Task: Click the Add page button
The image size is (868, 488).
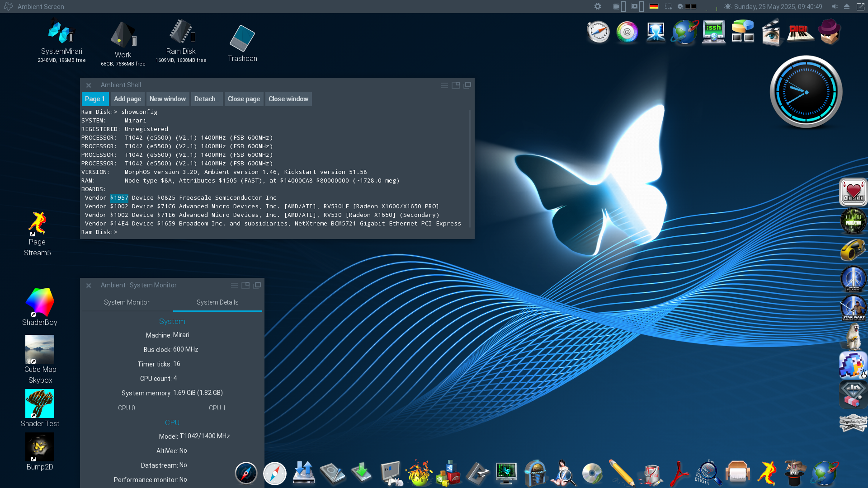Action: 127,99
